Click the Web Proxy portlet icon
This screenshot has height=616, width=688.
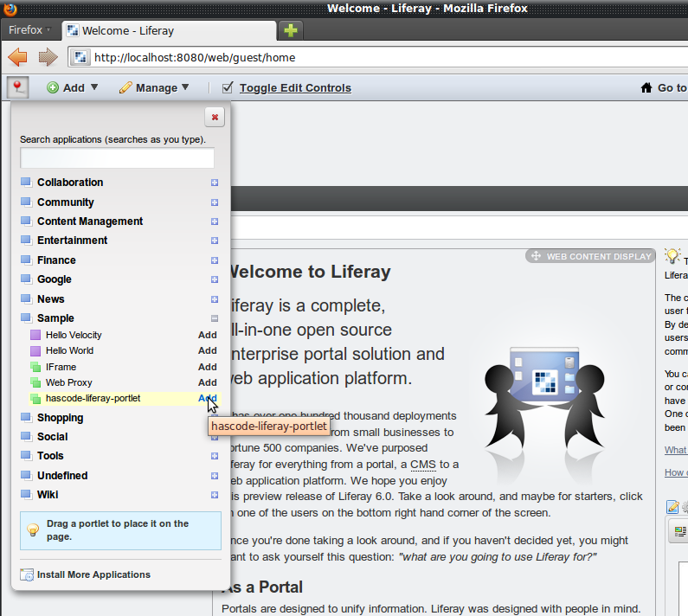coord(35,382)
